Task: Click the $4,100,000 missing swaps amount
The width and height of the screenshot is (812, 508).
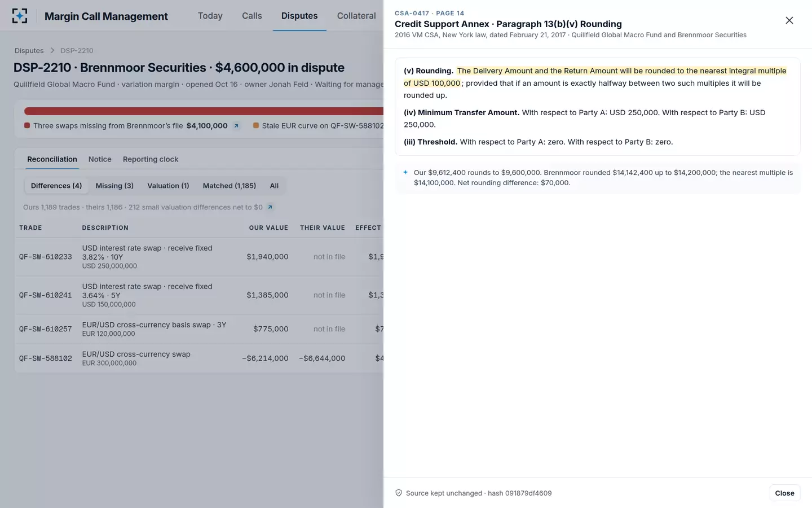Action: [207, 126]
